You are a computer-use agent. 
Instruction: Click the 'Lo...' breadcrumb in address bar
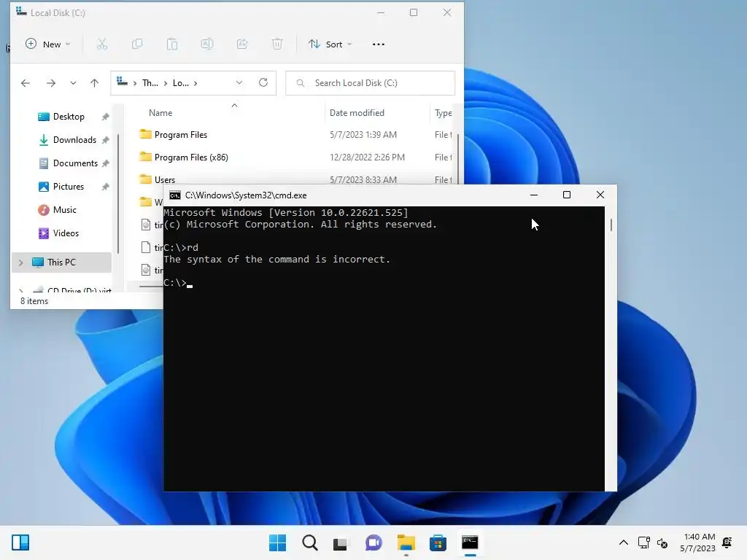[181, 83]
